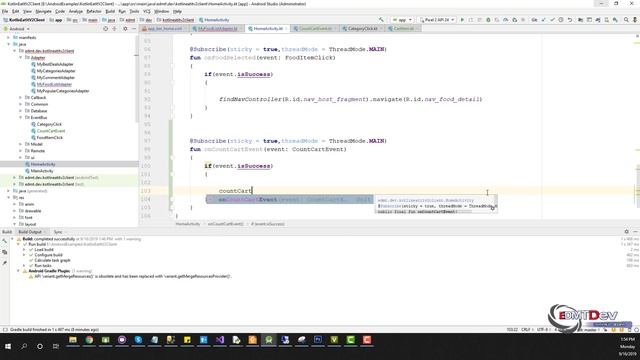Click the Make Project hammer icon

click(381, 20)
